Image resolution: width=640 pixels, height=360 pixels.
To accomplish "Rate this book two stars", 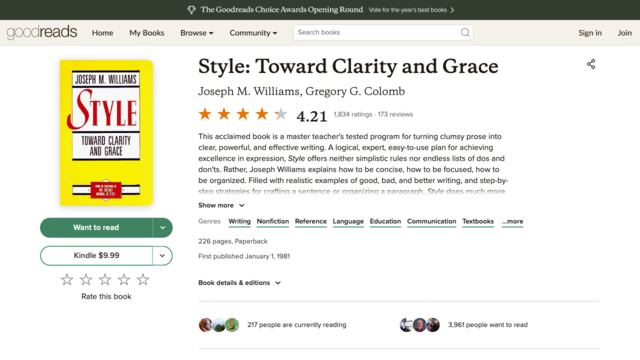I will [86, 280].
